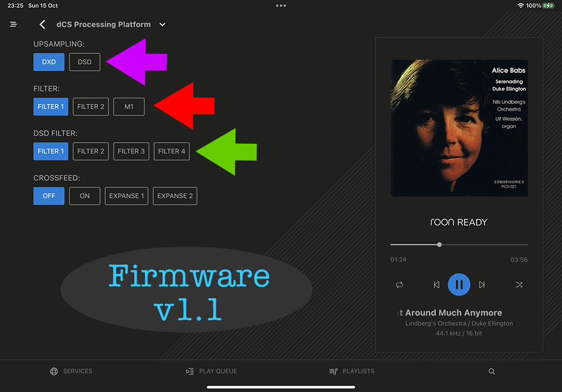The height and width of the screenshot is (392, 562).
Task: Tap the 'dCS Processing Platform' title
Action: pyautogui.click(x=103, y=24)
